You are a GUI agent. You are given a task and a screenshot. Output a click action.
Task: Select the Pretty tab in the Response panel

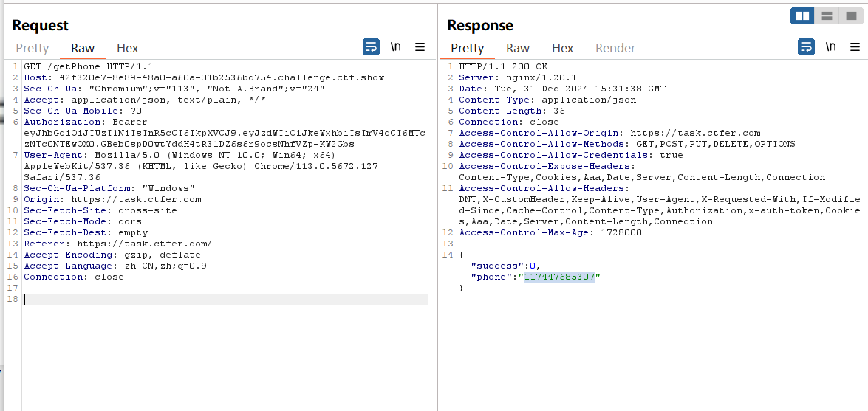pos(467,48)
